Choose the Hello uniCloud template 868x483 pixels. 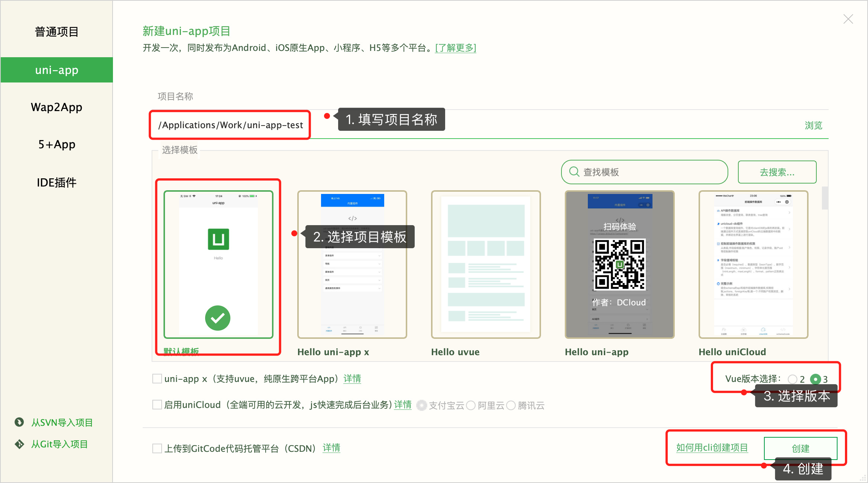pyautogui.click(x=754, y=265)
